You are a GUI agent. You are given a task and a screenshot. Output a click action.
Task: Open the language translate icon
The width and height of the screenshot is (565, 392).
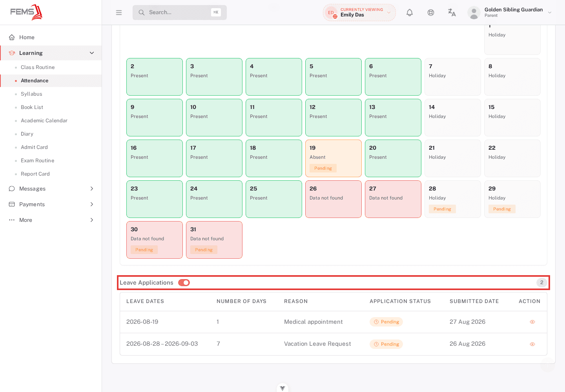[x=452, y=13]
